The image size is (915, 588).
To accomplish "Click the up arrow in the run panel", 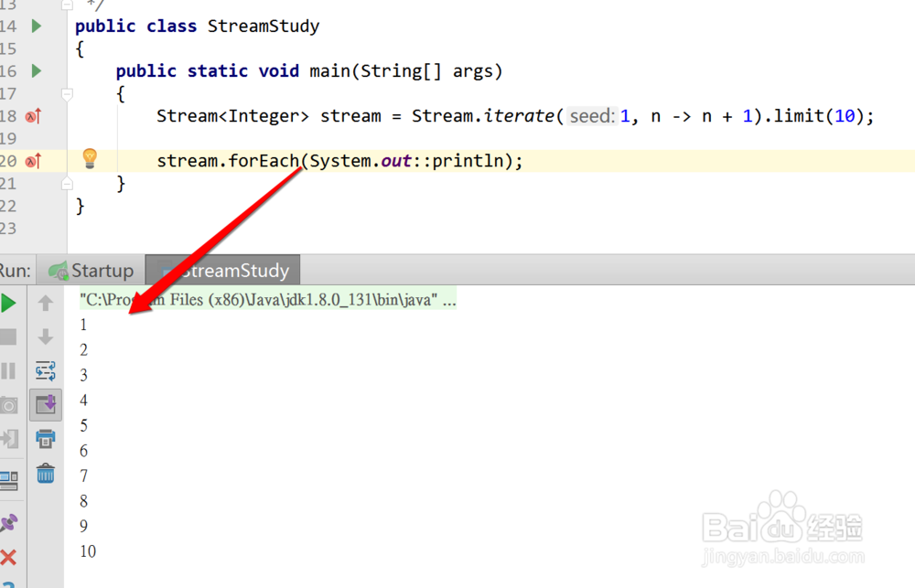I will [46, 302].
